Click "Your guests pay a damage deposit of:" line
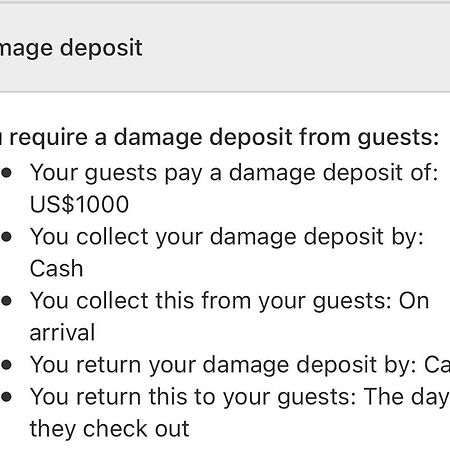The height and width of the screenshot is (450, 450). click(234, 173)
